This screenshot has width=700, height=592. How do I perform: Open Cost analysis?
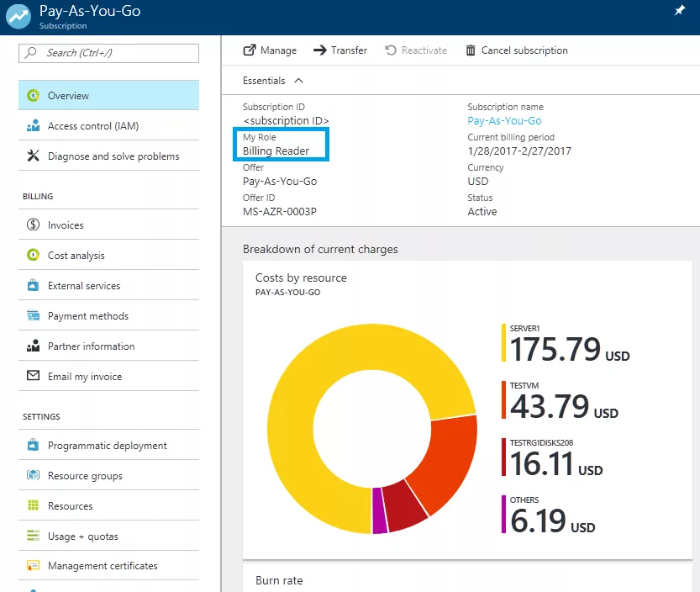(108, 255)
